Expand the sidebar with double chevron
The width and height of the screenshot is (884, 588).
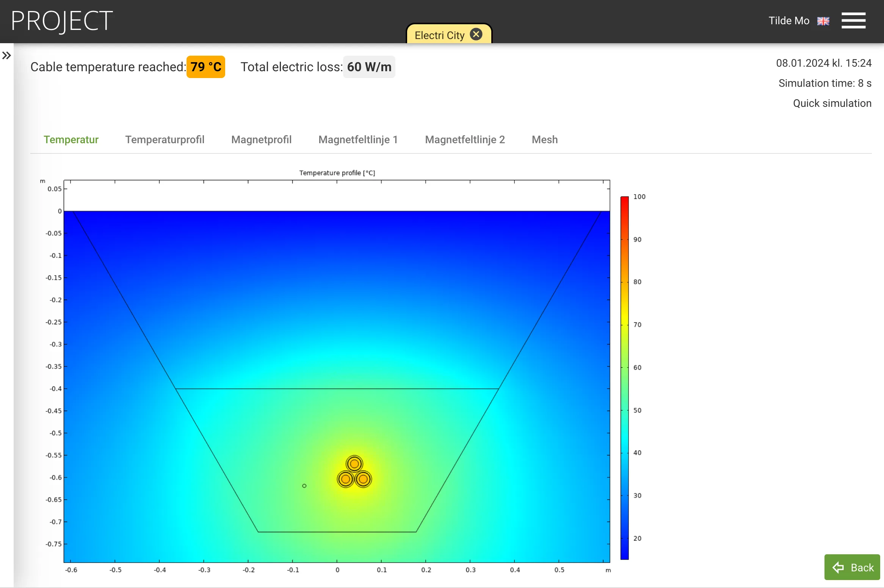coord(6,56)
